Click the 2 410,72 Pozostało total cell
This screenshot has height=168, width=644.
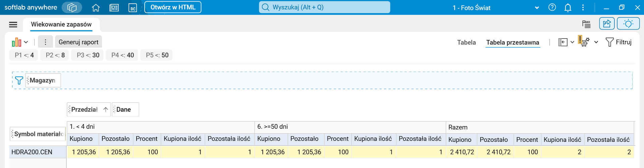pyautogui.click(x=495, y=152)
